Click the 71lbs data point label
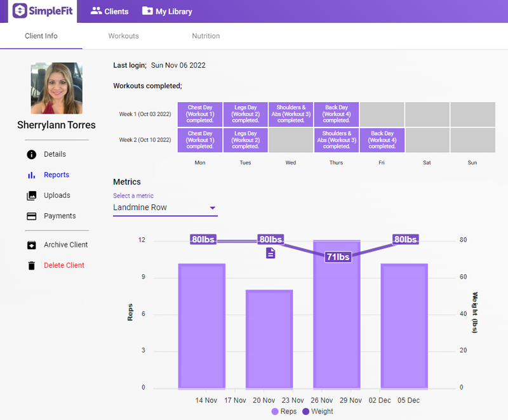Viewport: 508px width, 420px height. [x=338, y=257]
